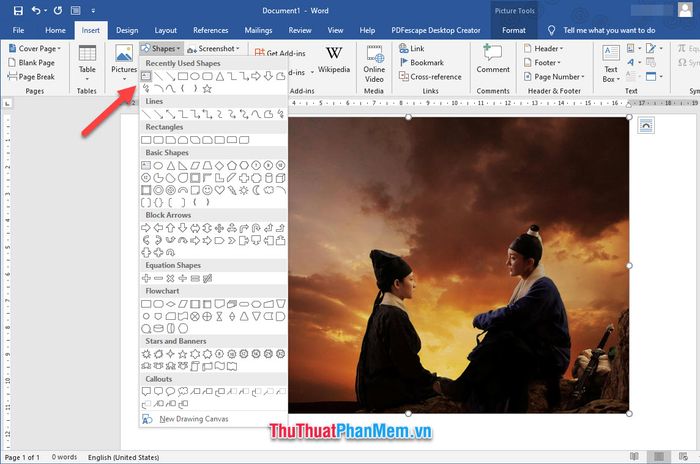Select the Diamond shape in Basic Shapes
The width and height of the screenshot is (700, 464).
coord(219,166)
